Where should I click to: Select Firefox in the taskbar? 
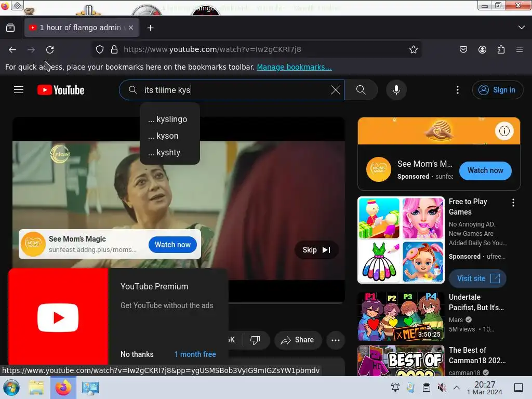(63, 388)
